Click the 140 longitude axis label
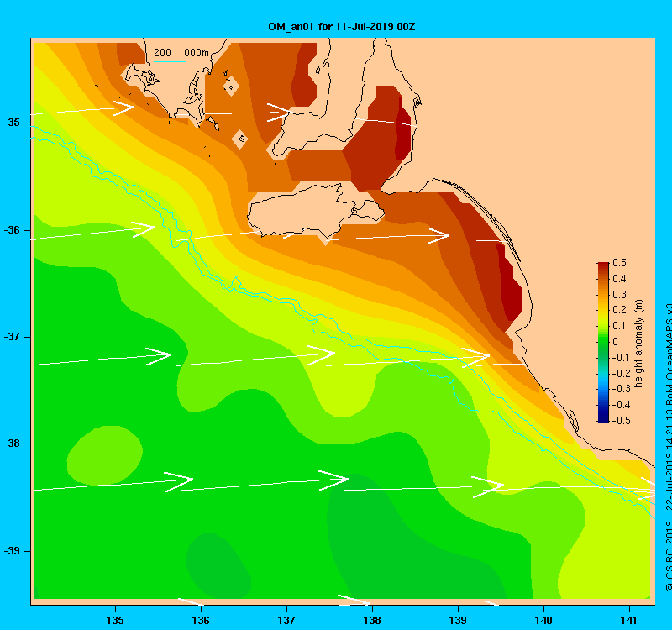This screenshot has height=630, width=672. (543, 620)
